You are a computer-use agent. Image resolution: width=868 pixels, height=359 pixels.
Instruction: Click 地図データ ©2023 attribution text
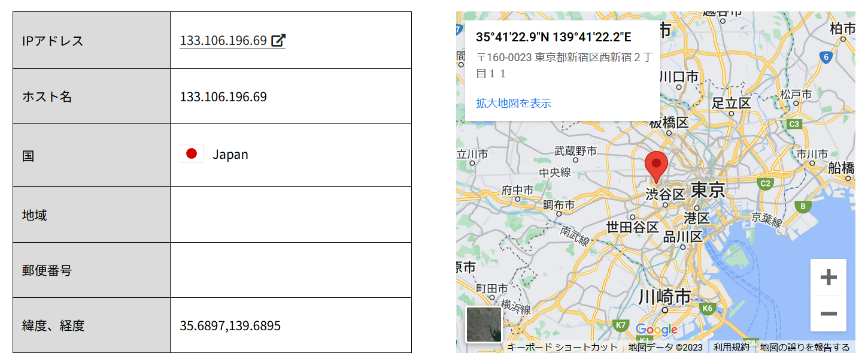pyautogui.click(x=665, y=348)
